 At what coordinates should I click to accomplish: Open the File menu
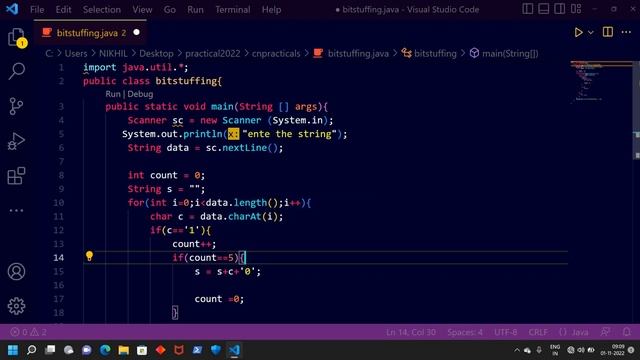coord(37,9)
